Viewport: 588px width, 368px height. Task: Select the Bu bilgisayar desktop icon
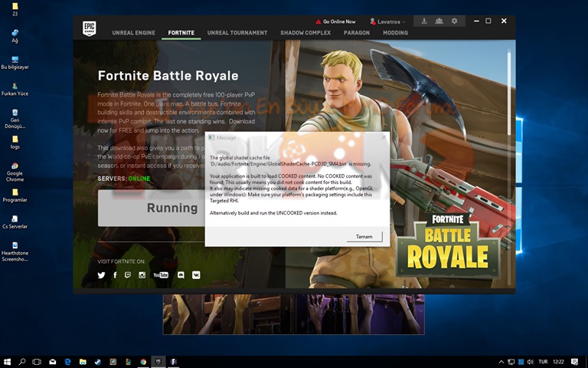(15, 63)
